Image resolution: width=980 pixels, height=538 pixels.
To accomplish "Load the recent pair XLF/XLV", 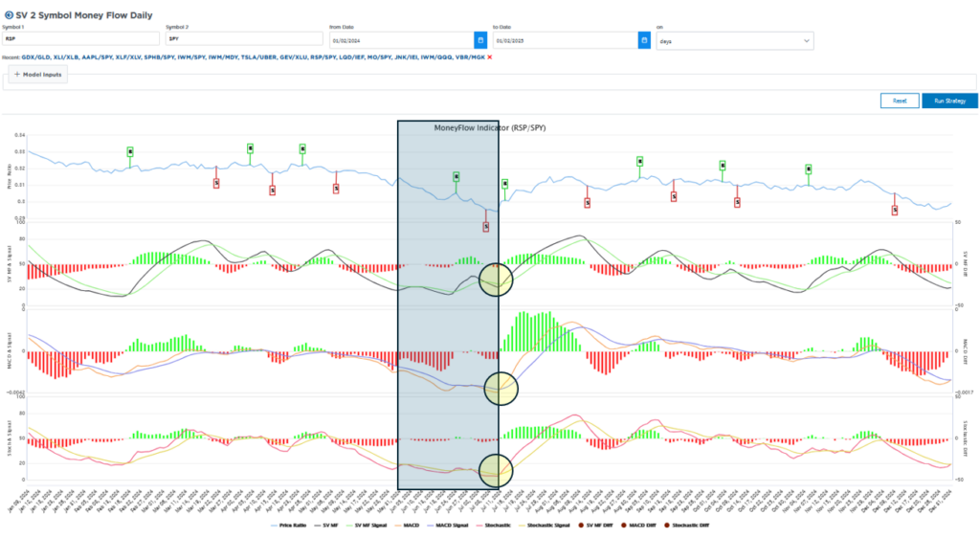I will [128, 56].
